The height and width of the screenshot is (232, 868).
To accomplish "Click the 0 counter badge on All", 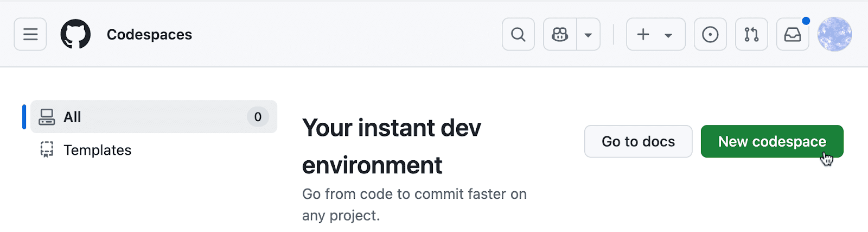I will click(258, 117).
